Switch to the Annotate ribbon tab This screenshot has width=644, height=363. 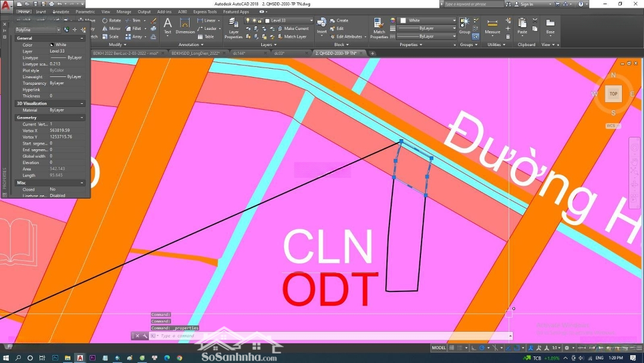click(x=61, y=11)
